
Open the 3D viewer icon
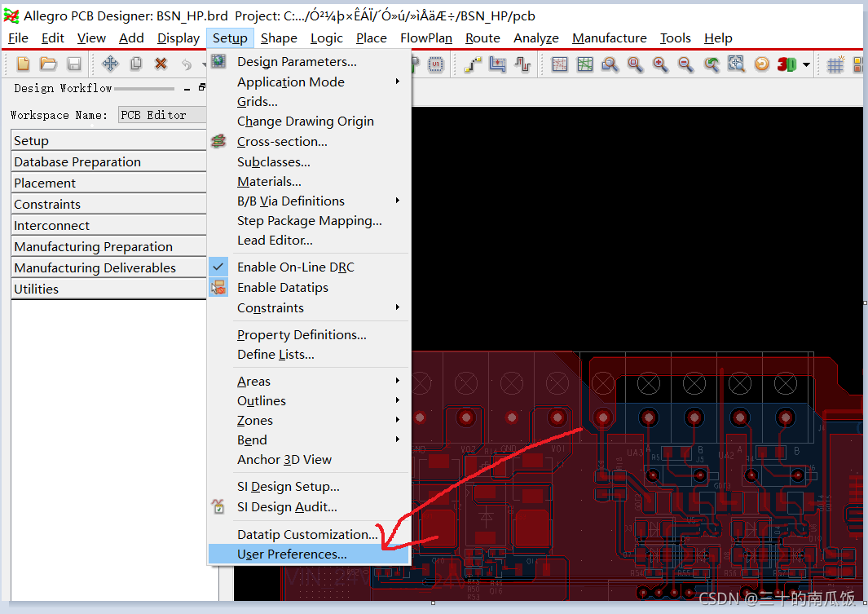786,64
